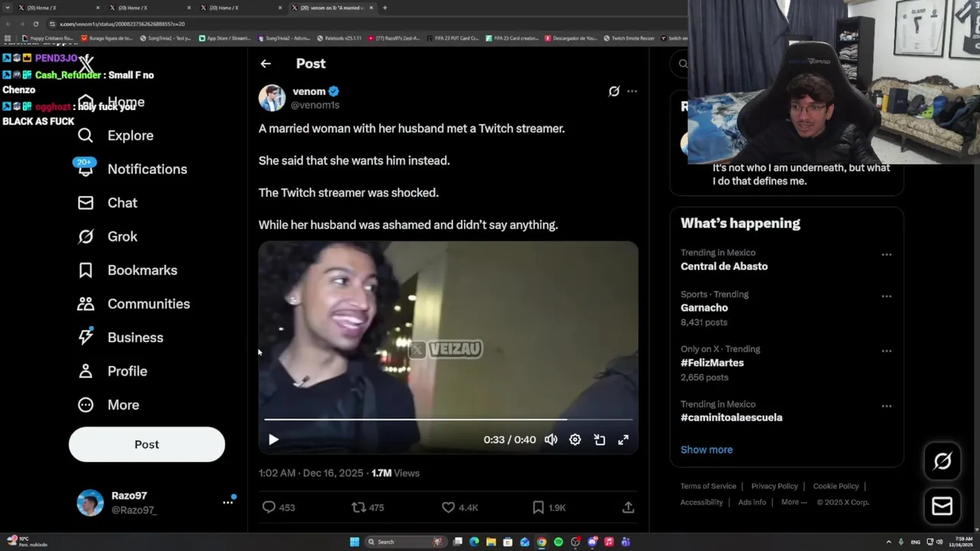Open floating Messages envelope button
This screenshot has width=980, height=551.
(942, 506)
